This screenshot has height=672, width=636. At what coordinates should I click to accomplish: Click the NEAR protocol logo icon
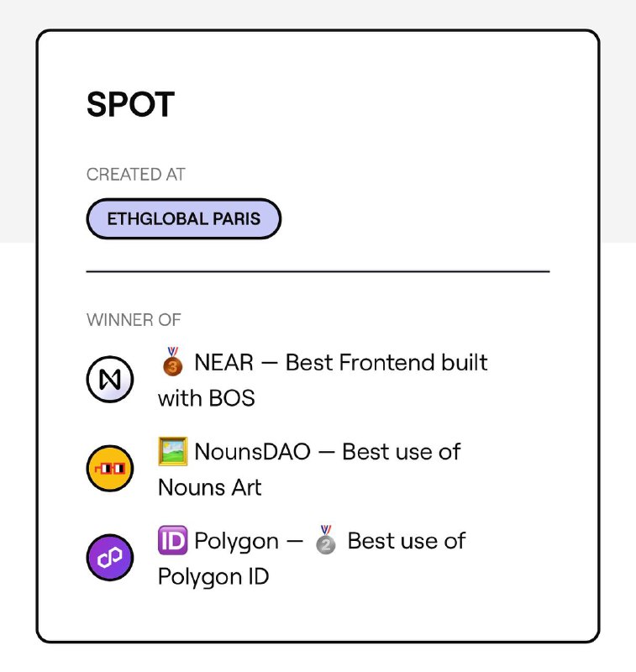(x=110, y=380)
